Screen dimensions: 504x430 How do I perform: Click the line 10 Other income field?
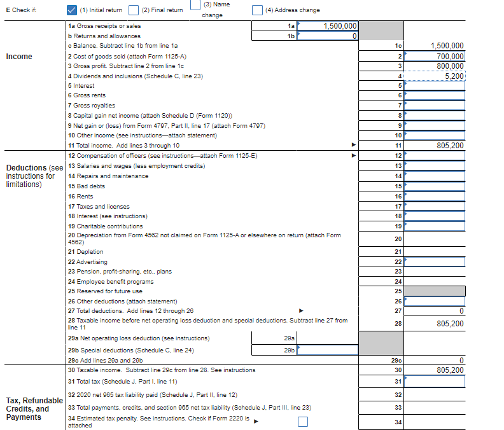pos(434,135)
